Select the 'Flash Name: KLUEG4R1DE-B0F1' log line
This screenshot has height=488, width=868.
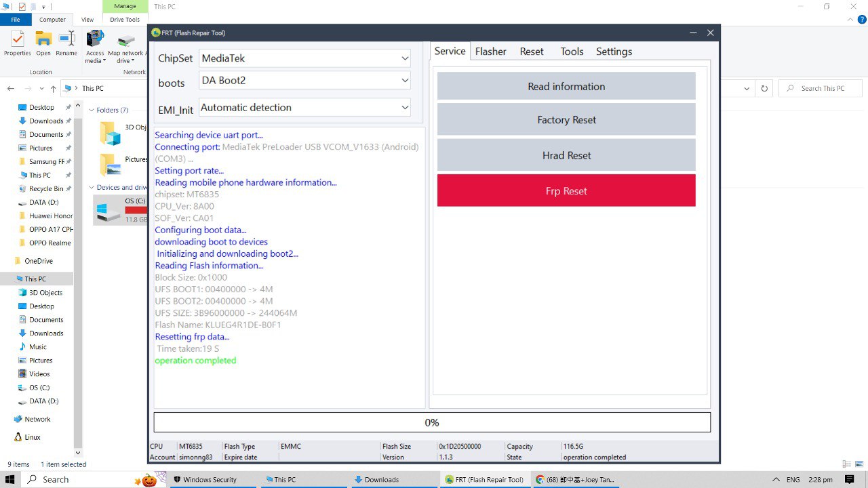click(218, 325)
